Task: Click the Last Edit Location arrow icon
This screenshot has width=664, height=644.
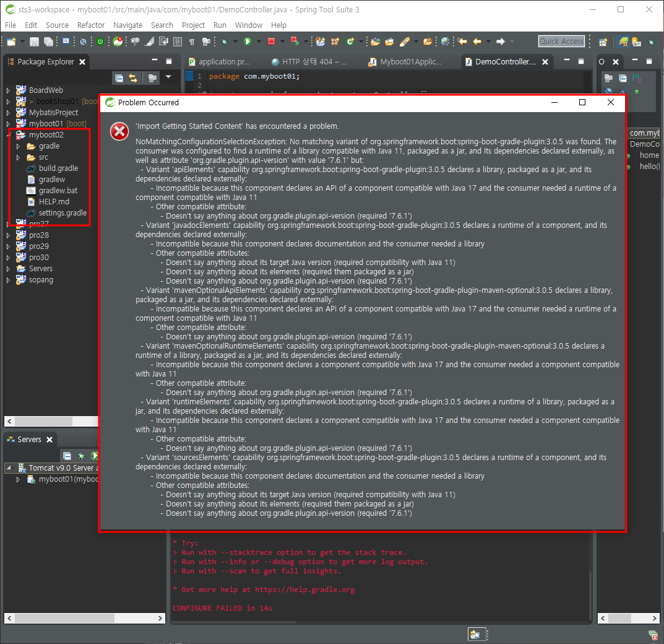Action: [x=462, y=41]
